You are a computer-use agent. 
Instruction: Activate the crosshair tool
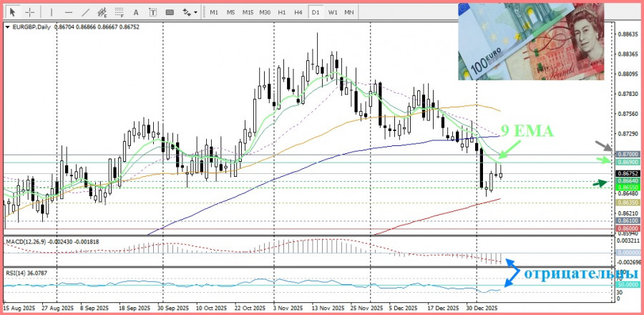pyautogui.click(x=29, y=12)
